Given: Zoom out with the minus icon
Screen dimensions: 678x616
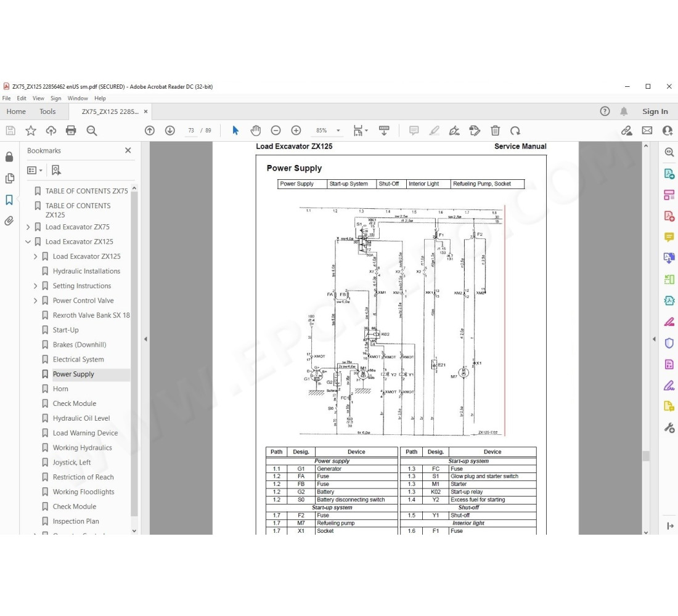Looking at the screenshot, I should point(276,131).
